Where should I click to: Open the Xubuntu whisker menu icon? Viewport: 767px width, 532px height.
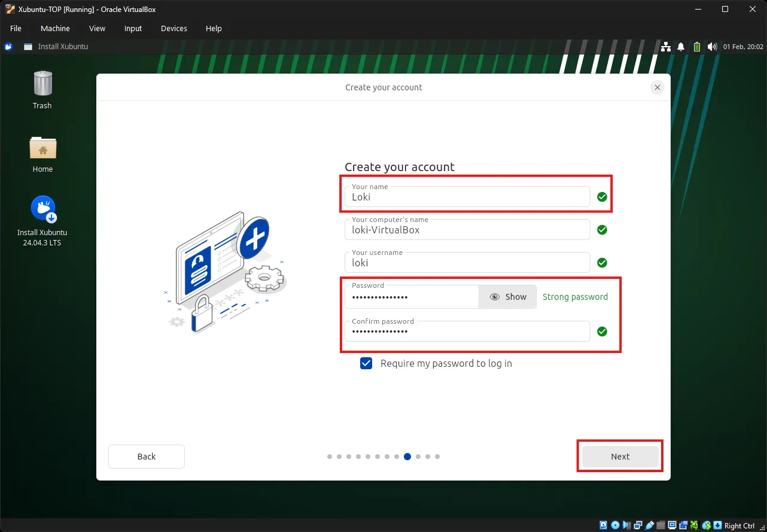pos(8,47)
